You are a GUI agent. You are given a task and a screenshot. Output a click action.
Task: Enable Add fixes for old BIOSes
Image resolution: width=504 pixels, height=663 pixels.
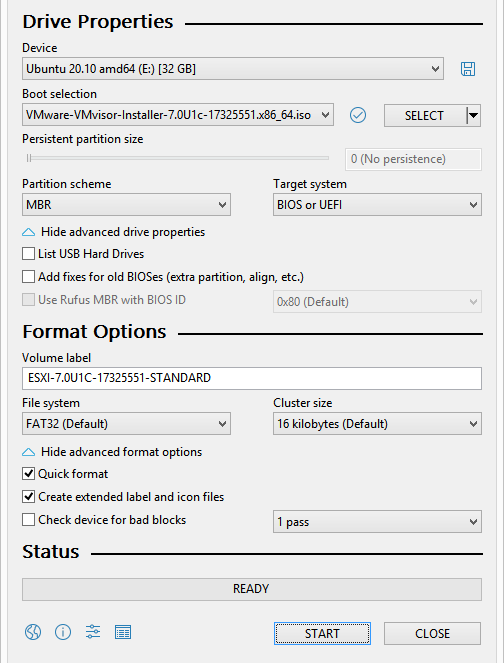28,277
